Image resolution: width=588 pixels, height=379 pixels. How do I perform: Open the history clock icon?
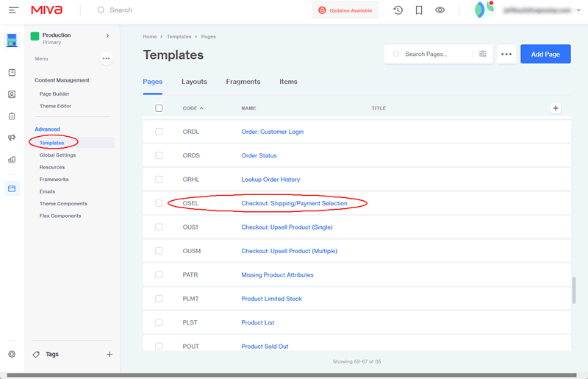398,10
